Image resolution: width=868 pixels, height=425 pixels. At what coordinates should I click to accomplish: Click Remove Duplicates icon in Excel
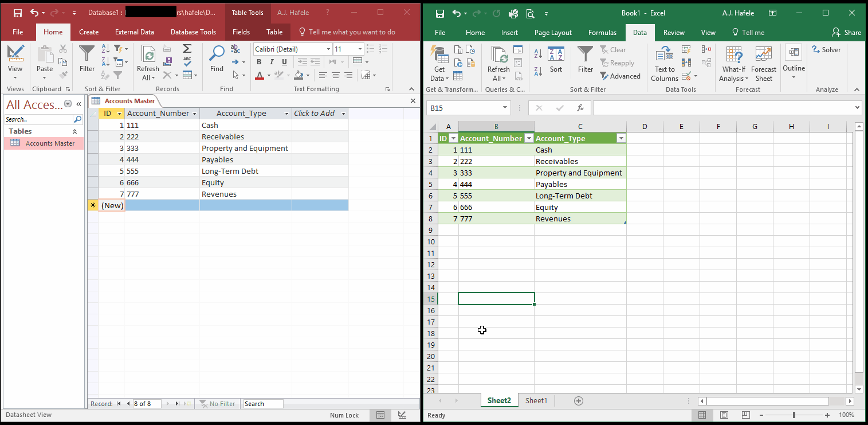point(686,63)
